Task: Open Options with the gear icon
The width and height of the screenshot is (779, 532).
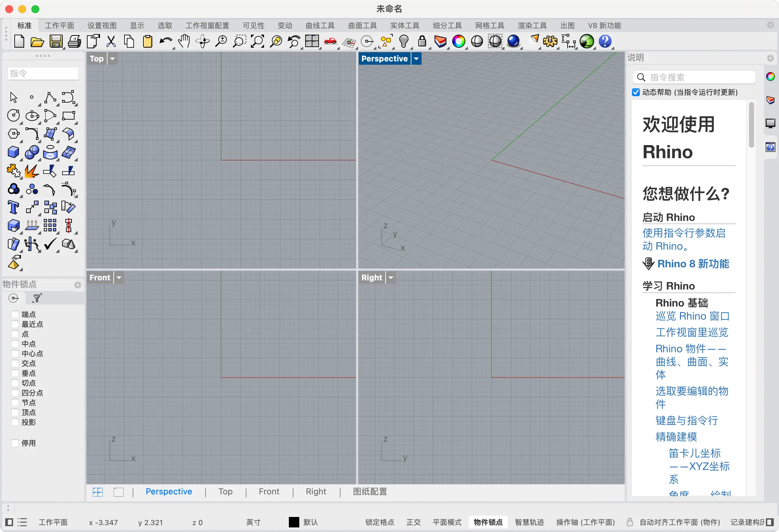Action: (550, 42)
